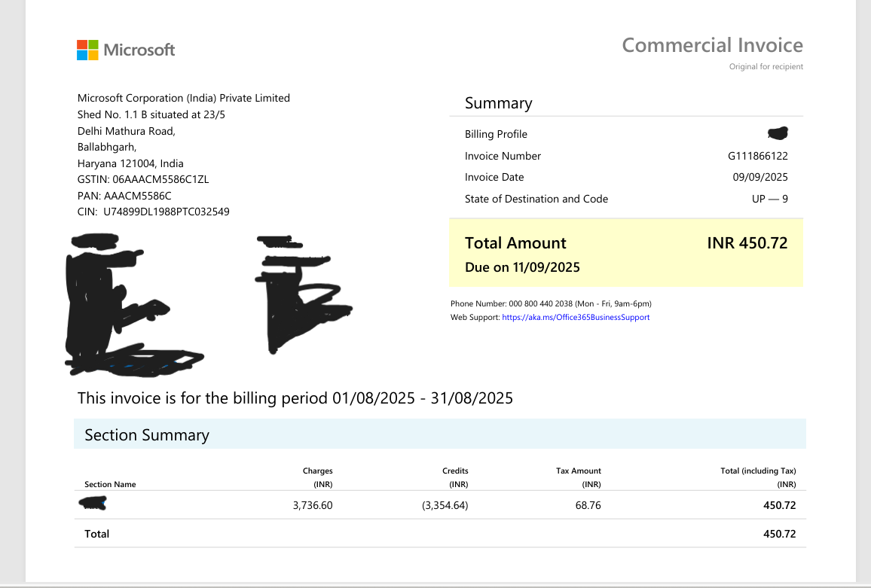Select the 'Commercial Invoice' heading

point(712,45)
